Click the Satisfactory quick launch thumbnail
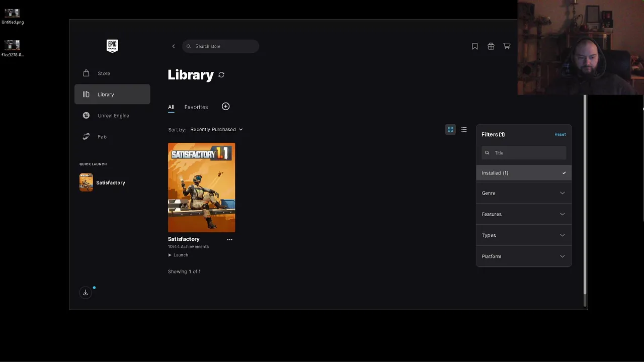Viewport: 644px width, 362px height. (86, 183)
